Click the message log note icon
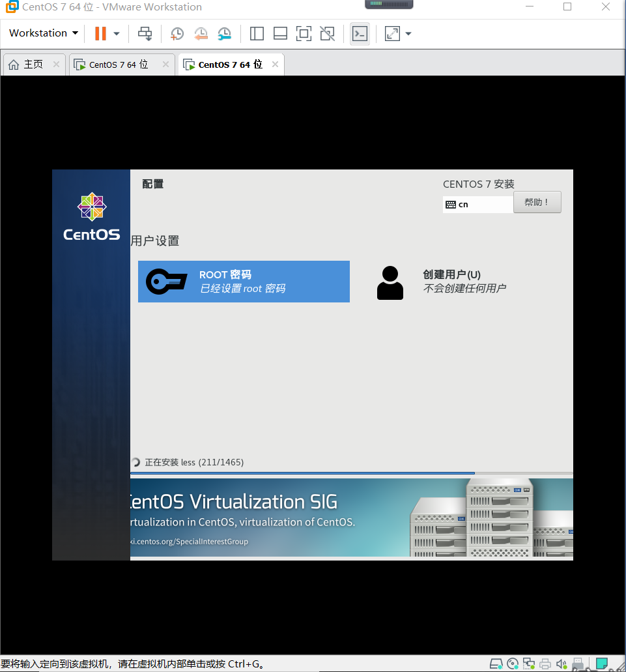 coord(602,664)
